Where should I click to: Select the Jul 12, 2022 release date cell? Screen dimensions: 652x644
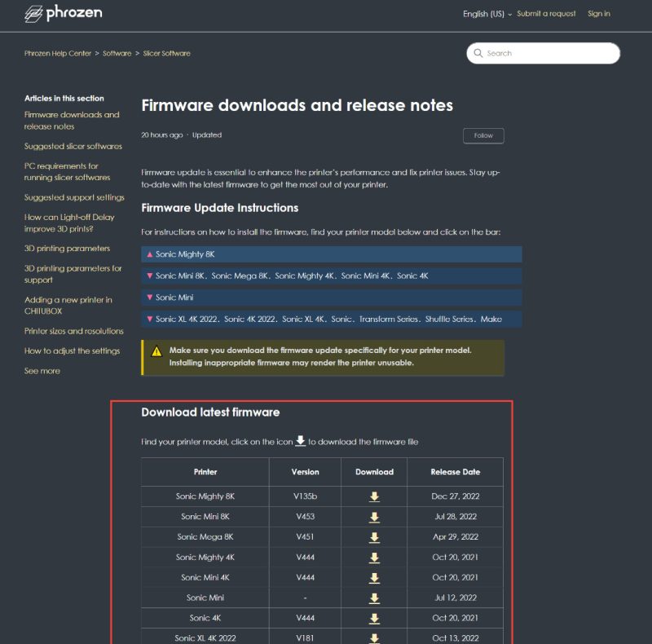(x=456, y=598)
